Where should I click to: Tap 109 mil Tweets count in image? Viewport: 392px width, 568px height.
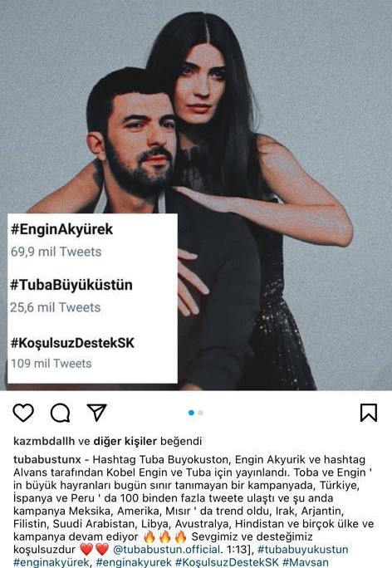pos(51,364)
